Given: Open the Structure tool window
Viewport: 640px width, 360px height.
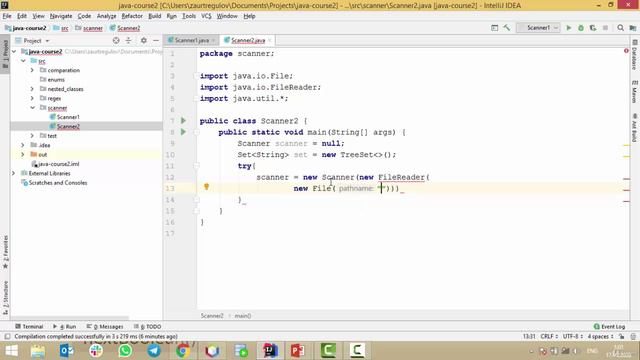Looking at the screenshot, I should coord(5,298).
